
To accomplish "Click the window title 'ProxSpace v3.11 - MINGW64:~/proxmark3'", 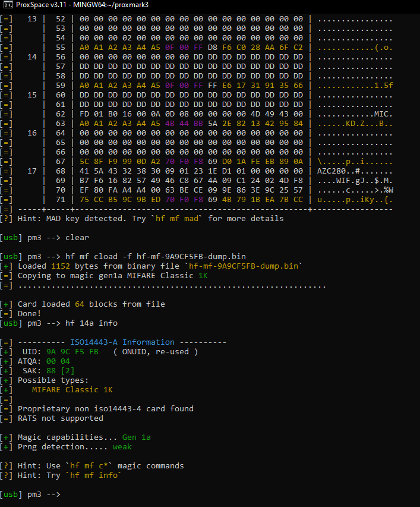I will point(82,5).
